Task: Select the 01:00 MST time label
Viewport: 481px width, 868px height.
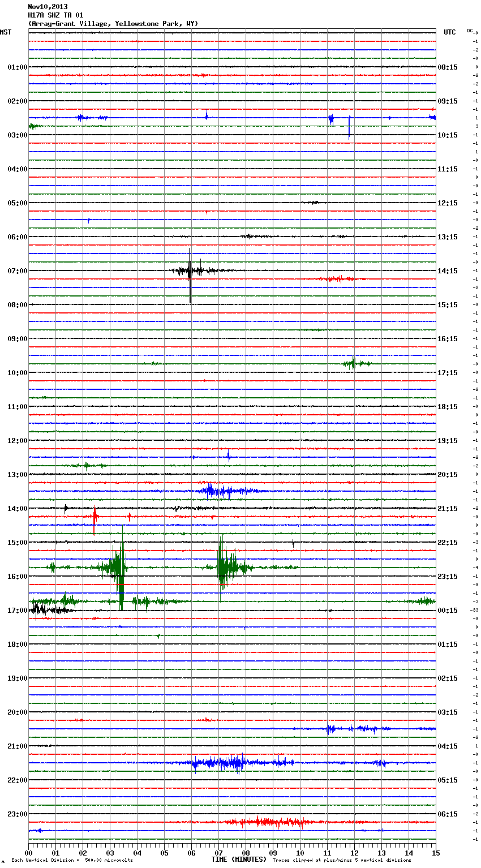Action: [18, 67]
